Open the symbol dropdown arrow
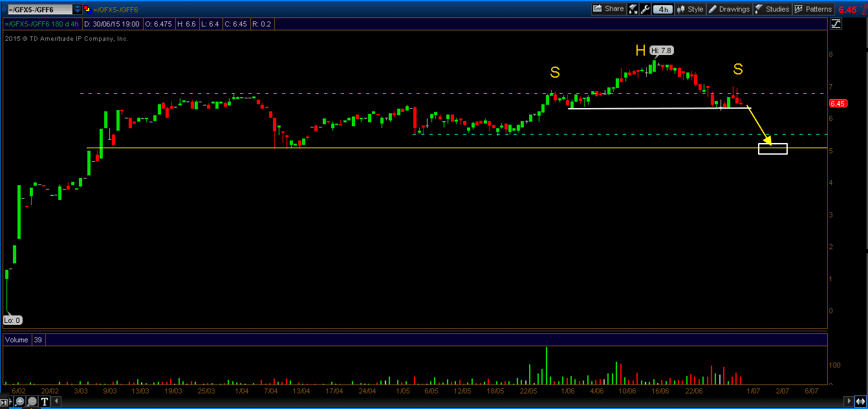Viewport: 868px width, 409px height. coord(78,9)
